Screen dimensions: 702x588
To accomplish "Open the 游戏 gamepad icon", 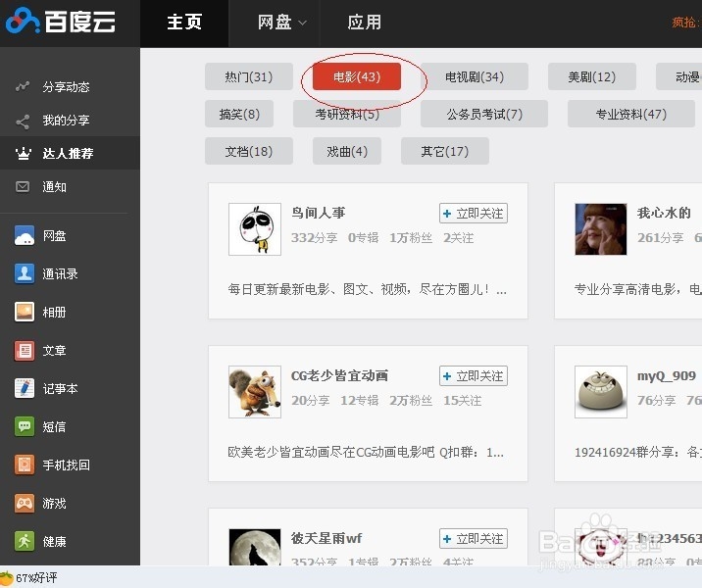I will tap(25, 504).
